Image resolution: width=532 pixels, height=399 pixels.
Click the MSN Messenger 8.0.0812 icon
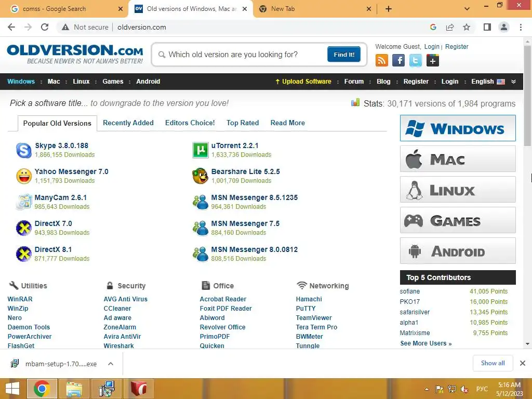(x=200, y=254)
